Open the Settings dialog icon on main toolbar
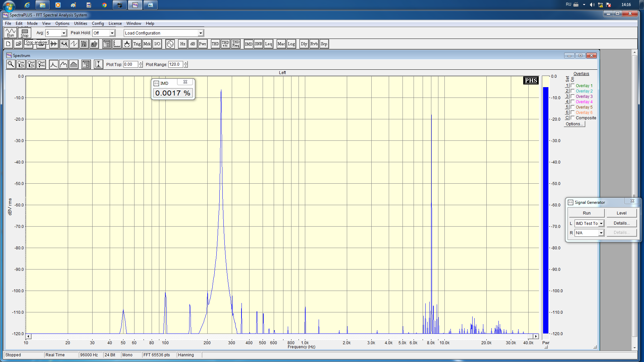Viewport: 644px width, 362px height. tap(107, 44)
